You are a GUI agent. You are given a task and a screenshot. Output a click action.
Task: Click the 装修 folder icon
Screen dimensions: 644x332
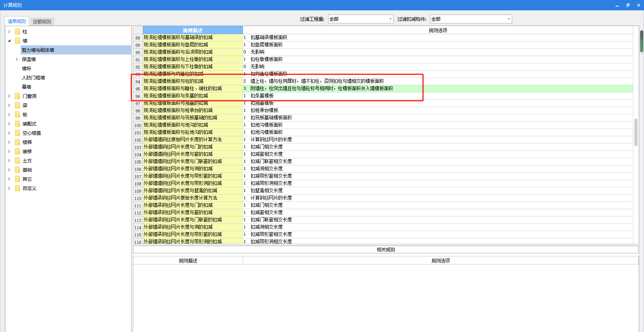click(17, 151)
